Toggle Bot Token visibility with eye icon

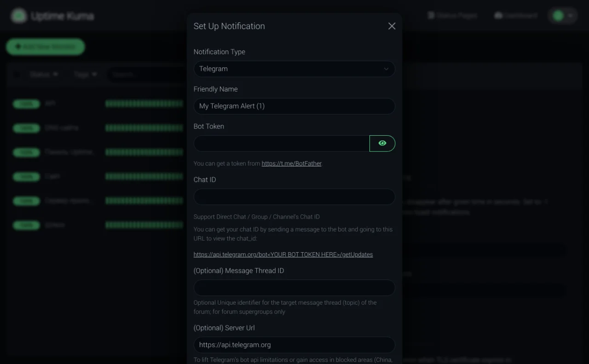point(382,143)
